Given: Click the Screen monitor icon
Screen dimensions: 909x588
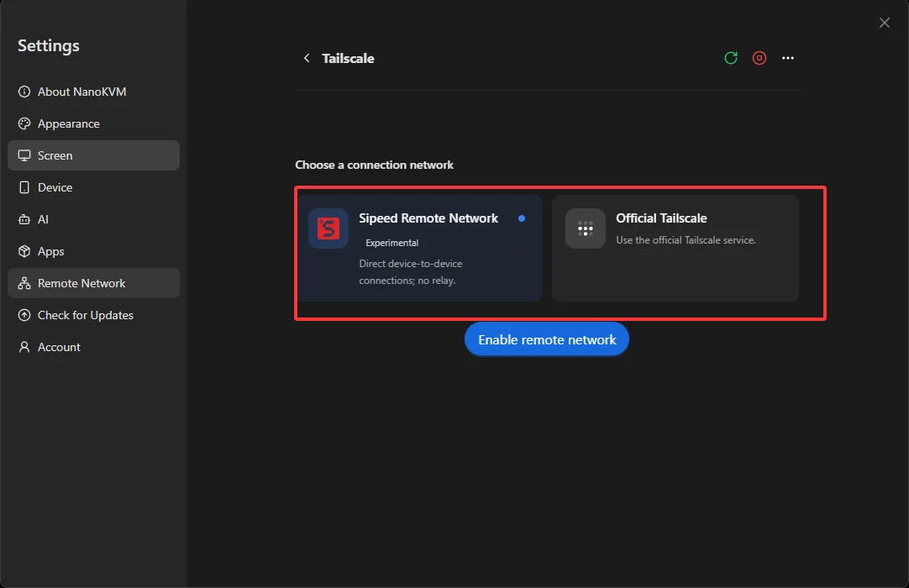Looking at the screenshot, I should point(24,155).
